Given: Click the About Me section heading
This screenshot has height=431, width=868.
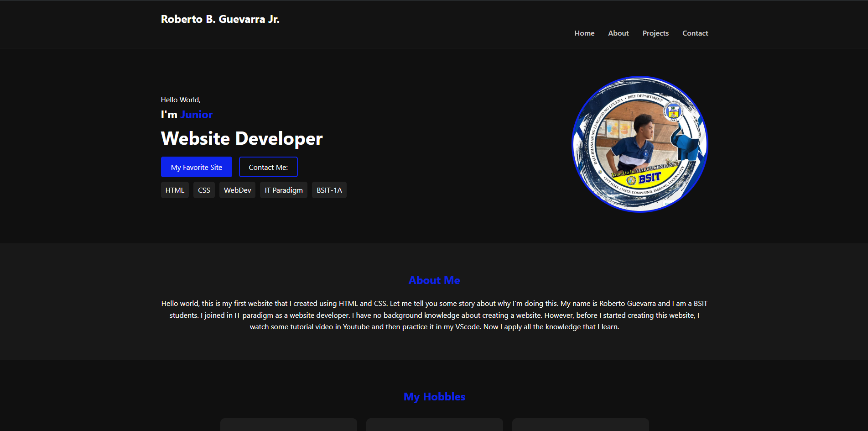Looking at the screenshot, I should point(434,280).
